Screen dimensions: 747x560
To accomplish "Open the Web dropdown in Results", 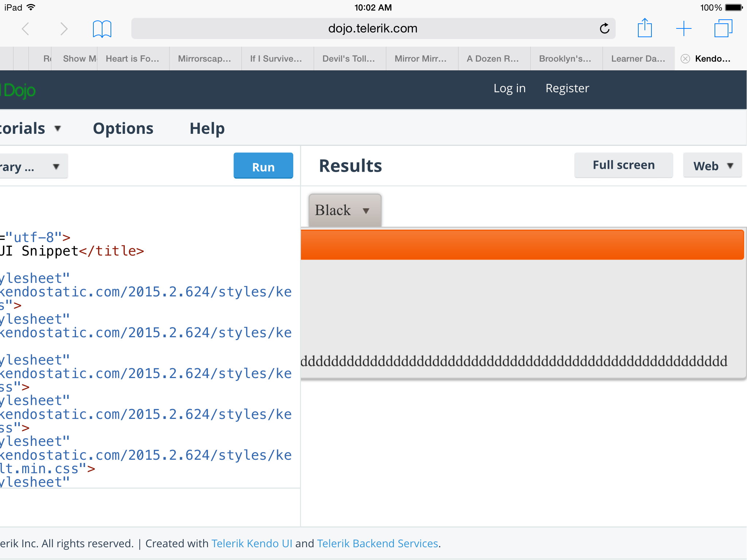I will pos(712,166).
